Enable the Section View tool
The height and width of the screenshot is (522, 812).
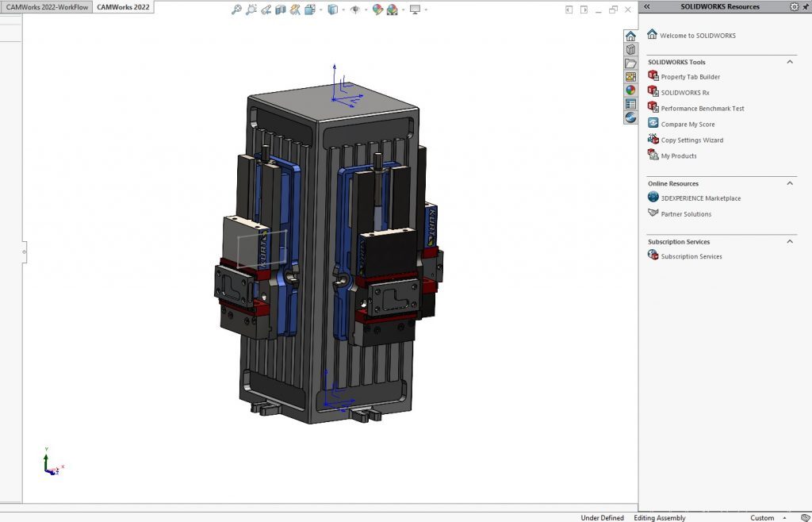click(x=279, y=10)
